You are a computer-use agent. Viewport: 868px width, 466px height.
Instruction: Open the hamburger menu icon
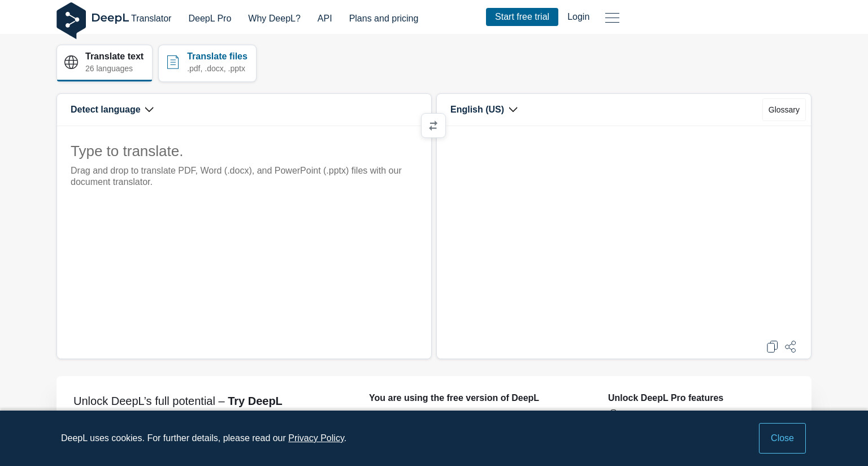(x=612, y=18)
